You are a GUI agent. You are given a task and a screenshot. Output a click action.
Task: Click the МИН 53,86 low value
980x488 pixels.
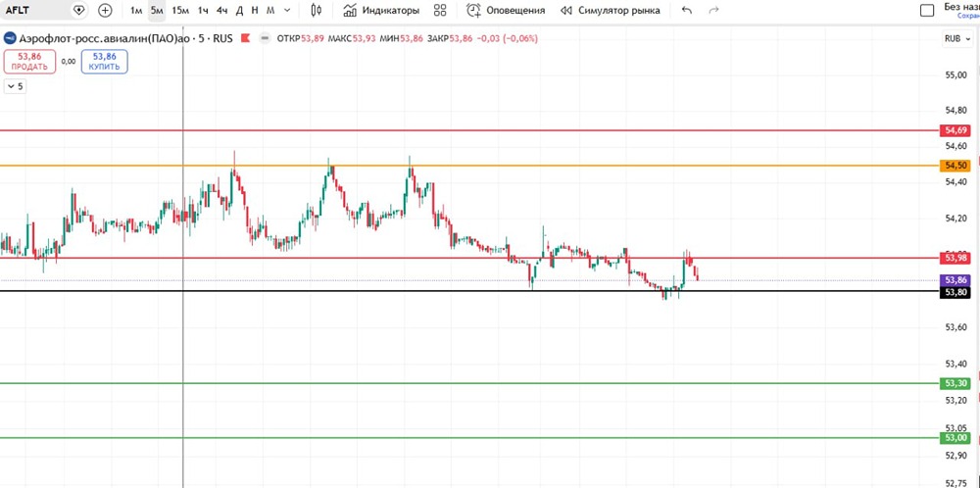[x=402, y=39]
